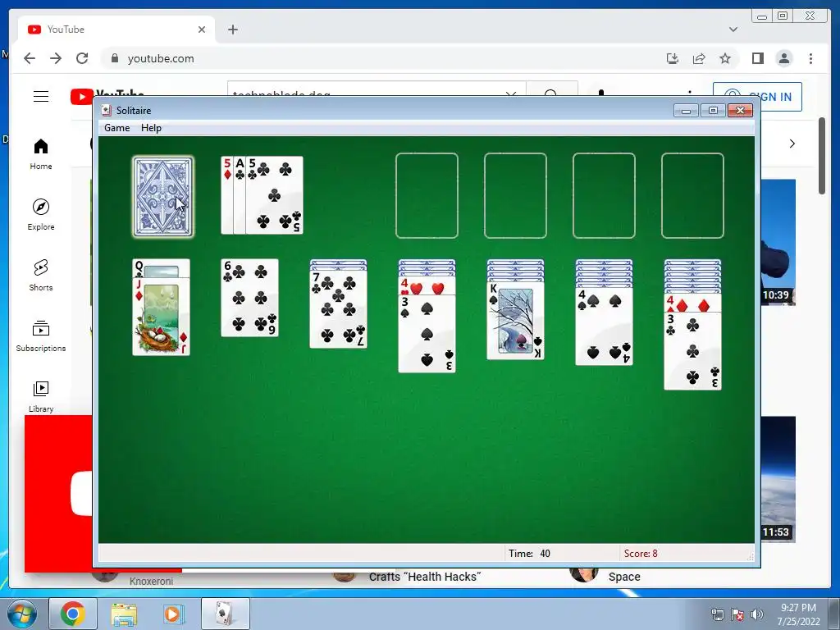Close the Solitaire window
The height and width of the screenshot is (630, 840).
click(741, 111)
